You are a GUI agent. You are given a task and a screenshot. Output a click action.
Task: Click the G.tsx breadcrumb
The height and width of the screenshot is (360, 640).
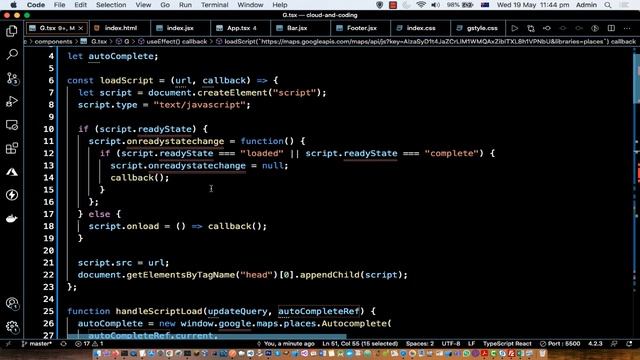[95, 42]
